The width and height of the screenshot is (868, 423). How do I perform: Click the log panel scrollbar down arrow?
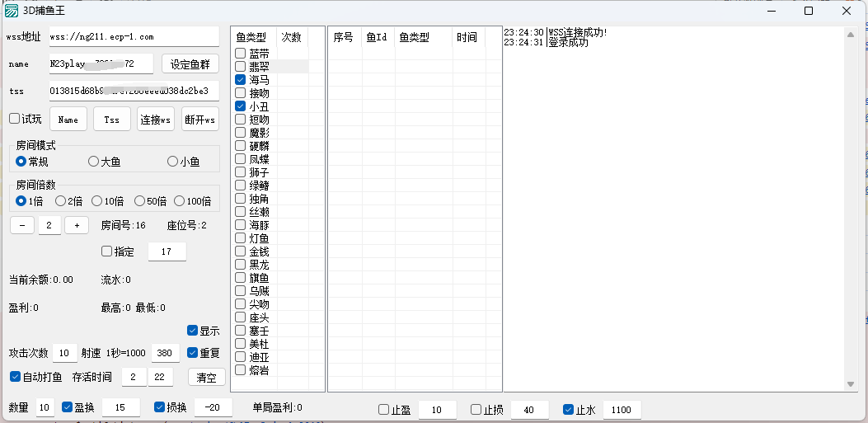(x=851, y=384)
